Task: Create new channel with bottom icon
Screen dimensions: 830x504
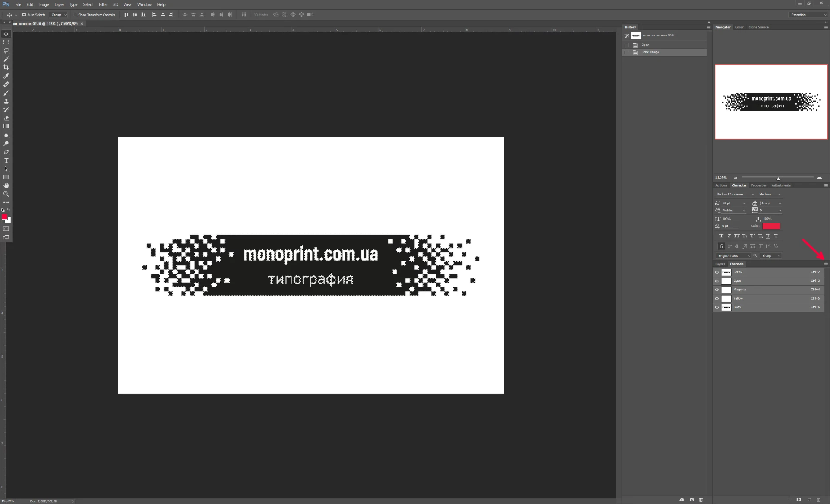Action: pos(809,500)
